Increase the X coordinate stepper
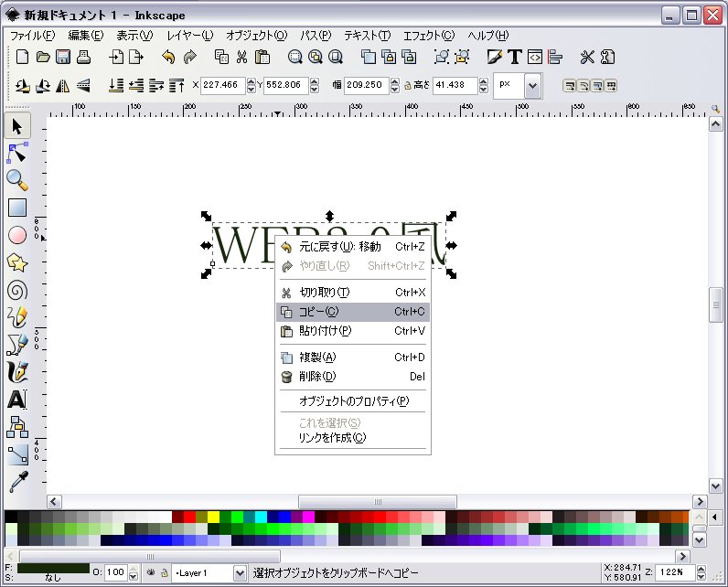 pyautogui.click(x=252, y=81)
